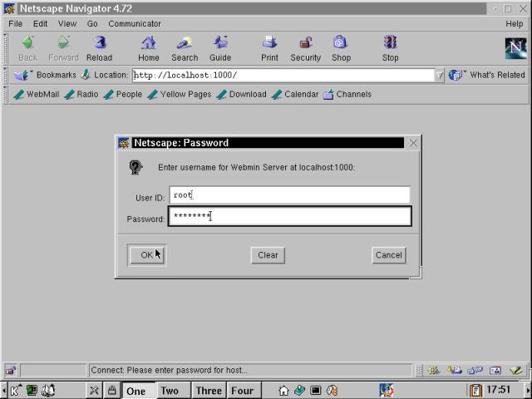Open Mail inbox from the component bar
The height and width of the screenshot is (399, 532).
(x=455, y=370)
